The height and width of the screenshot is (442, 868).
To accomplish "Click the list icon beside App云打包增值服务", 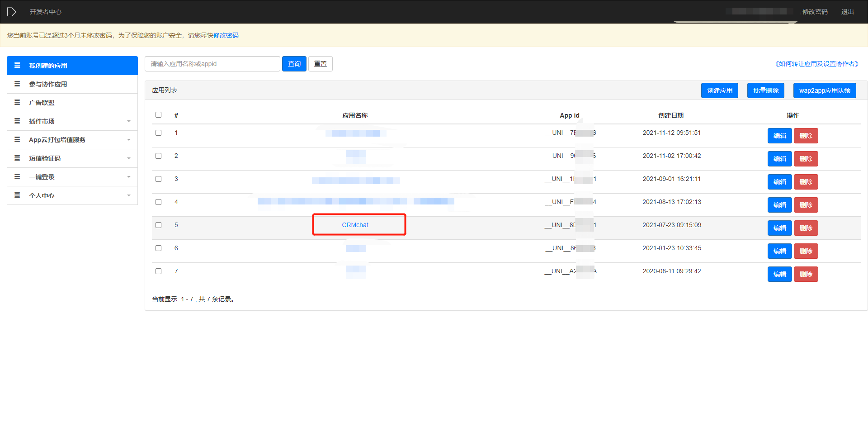I will coord(17,140).
